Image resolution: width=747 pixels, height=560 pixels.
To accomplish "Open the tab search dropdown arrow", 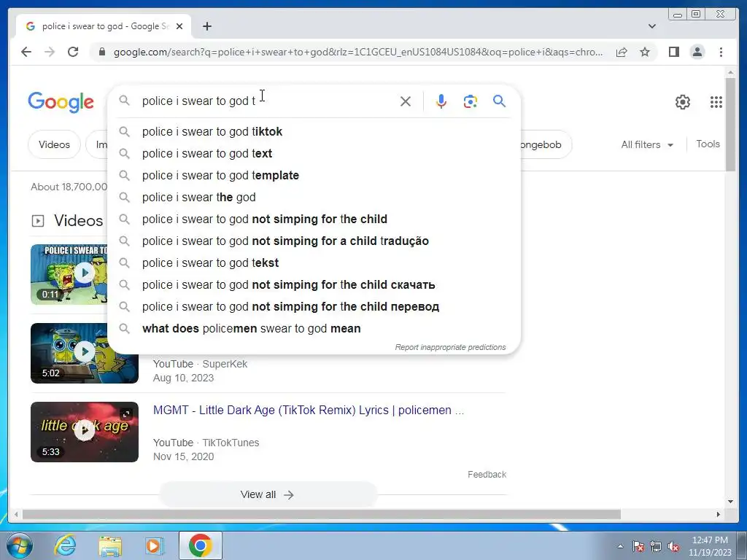I will pyautogui.click(x=651, y=26).
